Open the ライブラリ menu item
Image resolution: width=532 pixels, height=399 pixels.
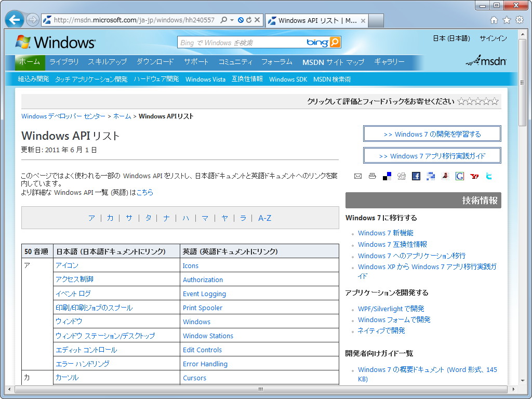click(63, 62)
